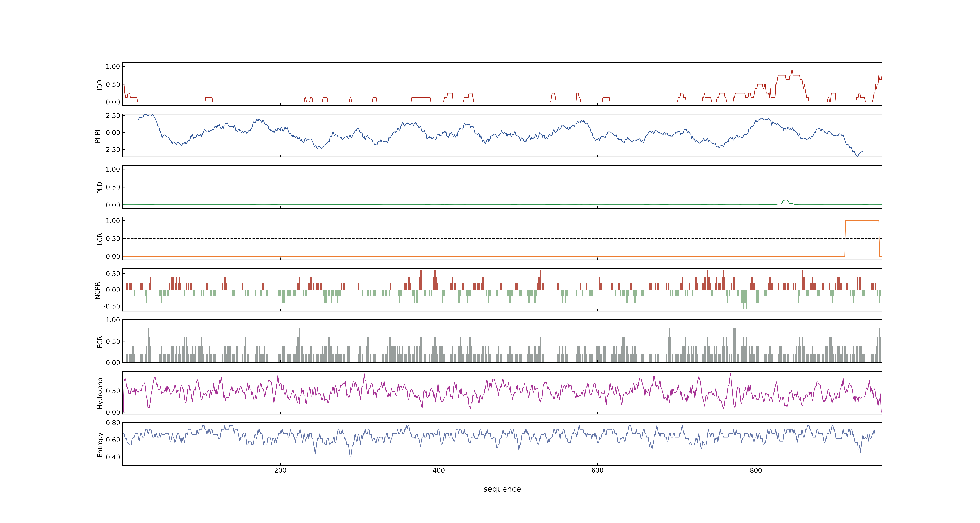The image size is (980, 523).
Task: Click the -2.50 tick on Pi-Pi axis
Action: pyautogui.click(x=111, y=150)
